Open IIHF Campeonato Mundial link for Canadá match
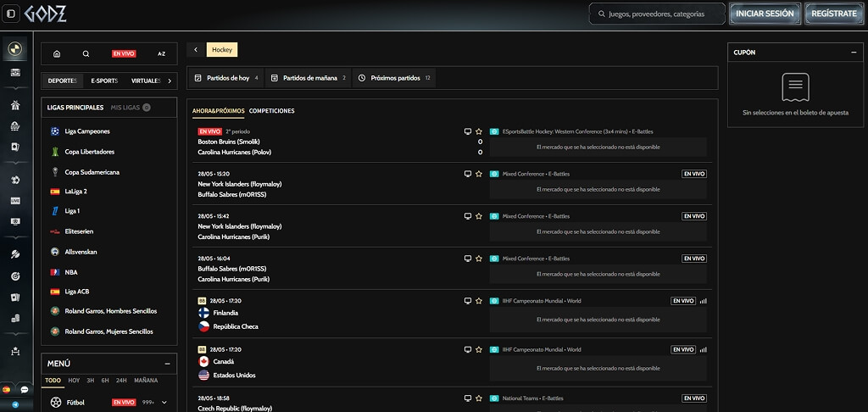The height and width of the screenshot is (412, 868). pyautogui.click(x=542, y=350)
